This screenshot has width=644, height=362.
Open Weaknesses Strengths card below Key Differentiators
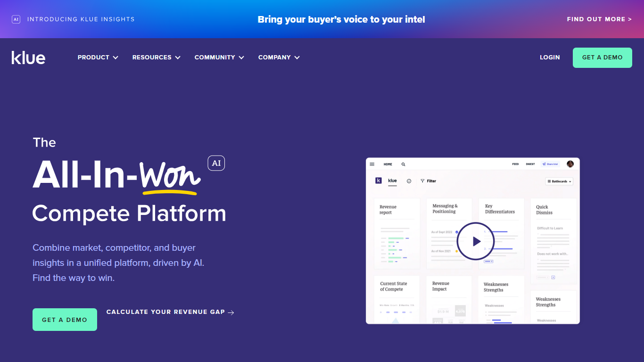pos(501,300)
